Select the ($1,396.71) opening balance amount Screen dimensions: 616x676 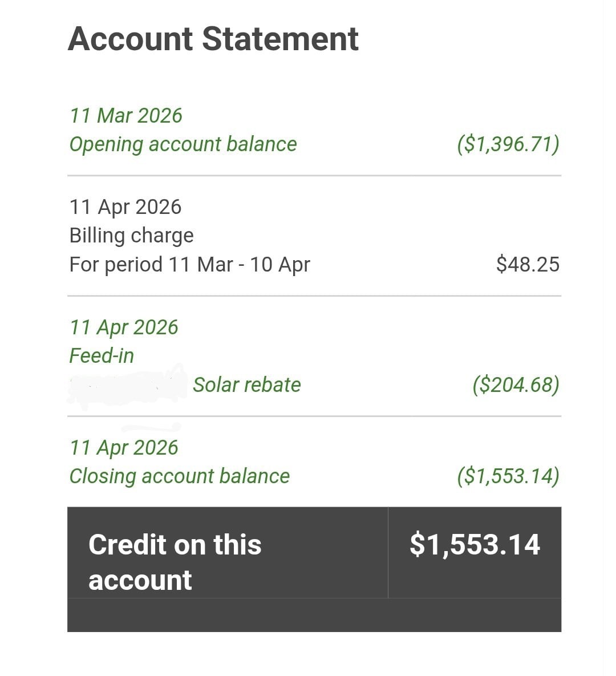coord(508,144)
